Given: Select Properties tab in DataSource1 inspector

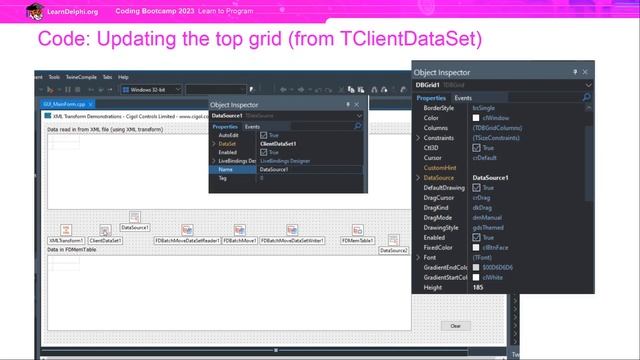Looking at the screenshot, I should pos(225,127).
